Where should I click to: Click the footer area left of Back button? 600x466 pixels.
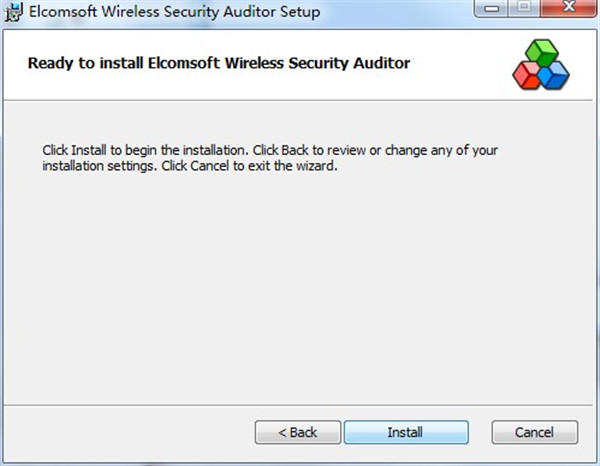pyautogui.click(x=129, y=432)
